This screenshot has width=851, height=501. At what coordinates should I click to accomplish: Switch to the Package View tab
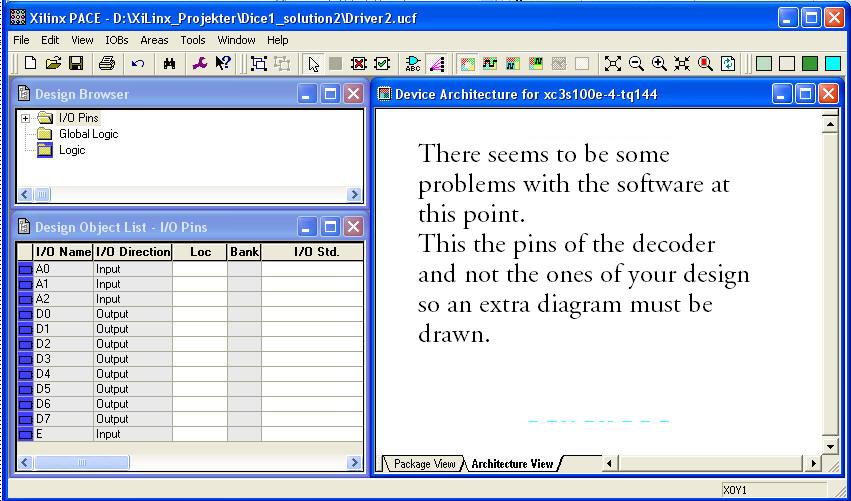pyautogui.click(x=424, y=464)
